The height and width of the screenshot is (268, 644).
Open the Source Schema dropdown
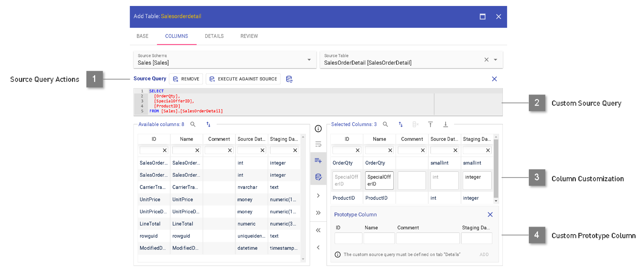[x=309, y=60]
